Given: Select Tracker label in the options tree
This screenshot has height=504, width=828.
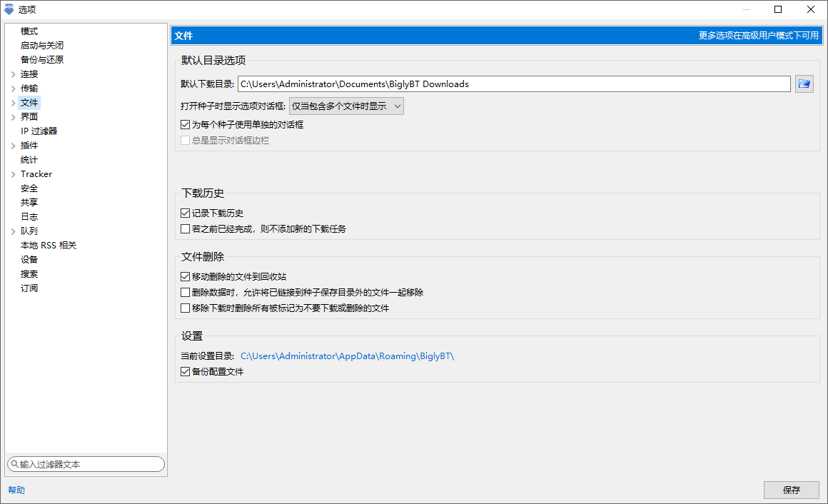Looking at the screenshot, I should tap(36, 173).
